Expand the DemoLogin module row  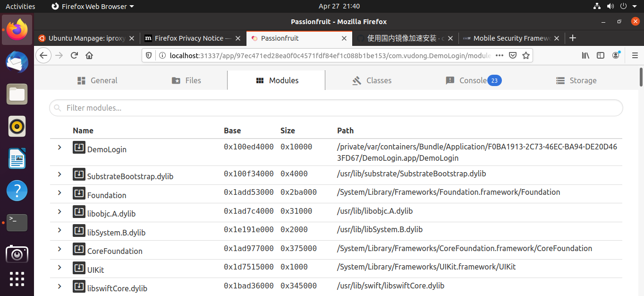pos(59,148)
